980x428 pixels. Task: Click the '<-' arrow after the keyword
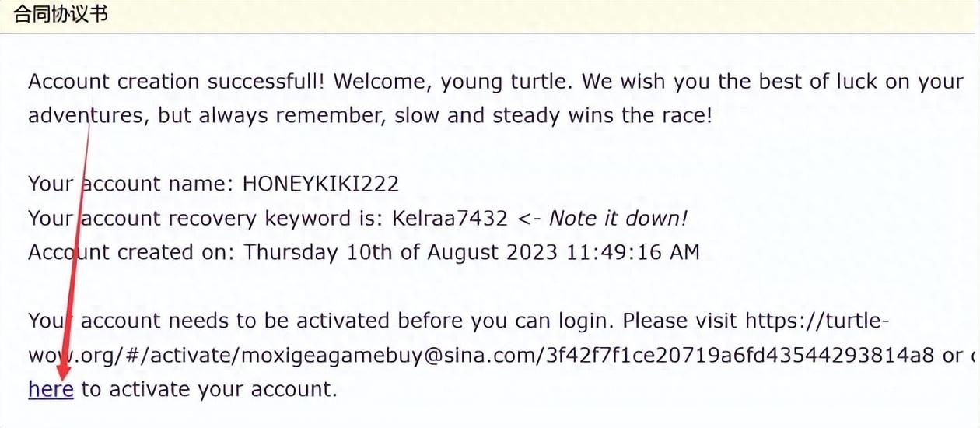pos(529,219)
